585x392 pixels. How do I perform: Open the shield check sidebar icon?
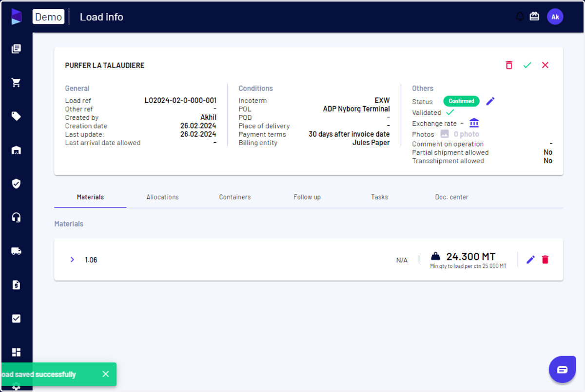(x=16, y=184)
